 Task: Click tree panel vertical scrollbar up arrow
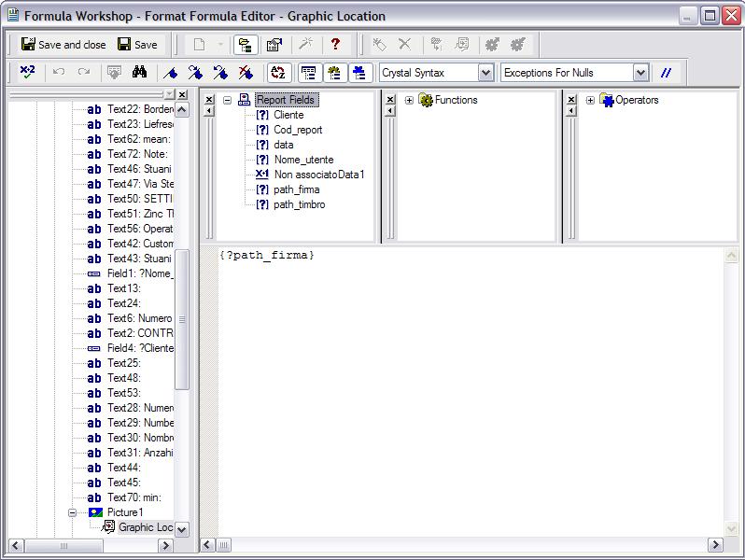(182, 110)
